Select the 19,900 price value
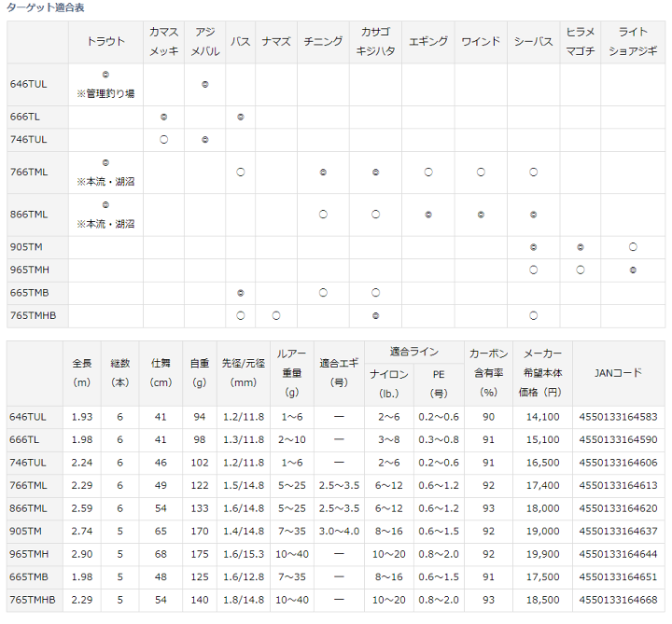This screenshot has width=672, height=624. pyautogui.click(x=542, y=554)
